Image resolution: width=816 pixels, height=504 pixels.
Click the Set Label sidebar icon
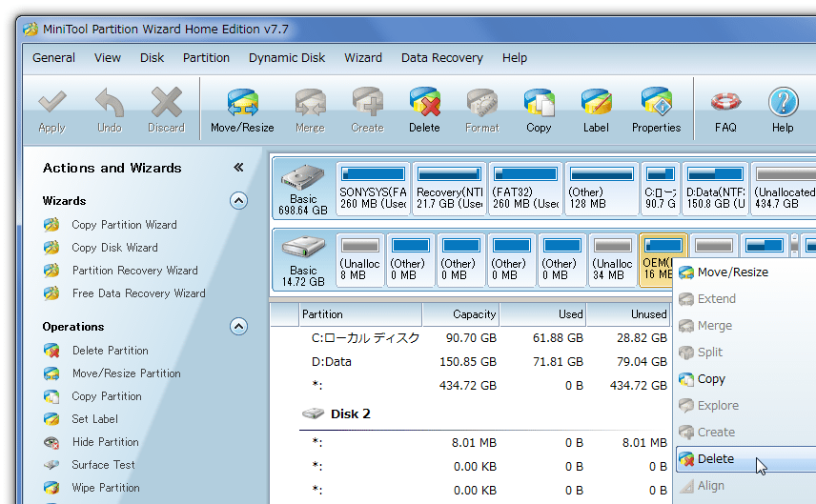pyautogui.click(x=51, y=419)
